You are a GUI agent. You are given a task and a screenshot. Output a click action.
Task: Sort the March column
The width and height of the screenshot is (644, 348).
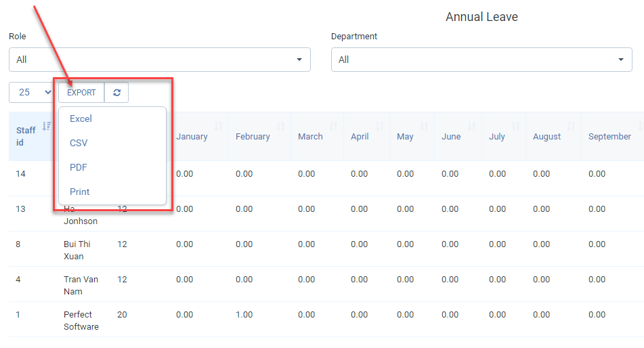(333, 126)
